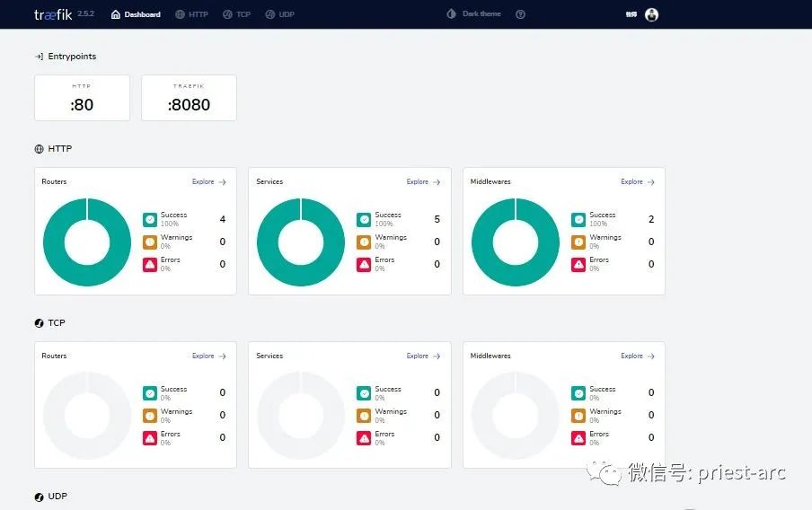Toggle the Dark theme option
The height and width of the screenshot is (510, 812).
pyautogui.click(x=474, y=14)
